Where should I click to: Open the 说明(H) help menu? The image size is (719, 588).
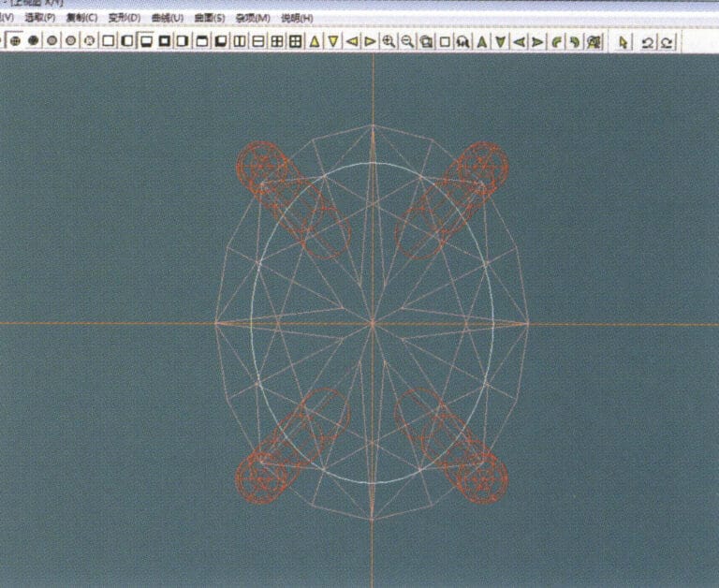(297, 19)
